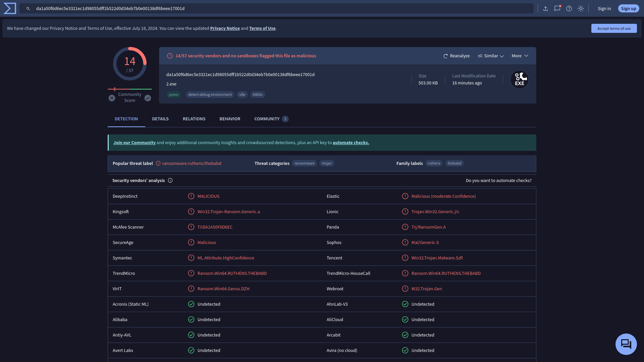Accept terms of use button
Viewport: 644px width, 362px height.
click(x=614, y=28)
